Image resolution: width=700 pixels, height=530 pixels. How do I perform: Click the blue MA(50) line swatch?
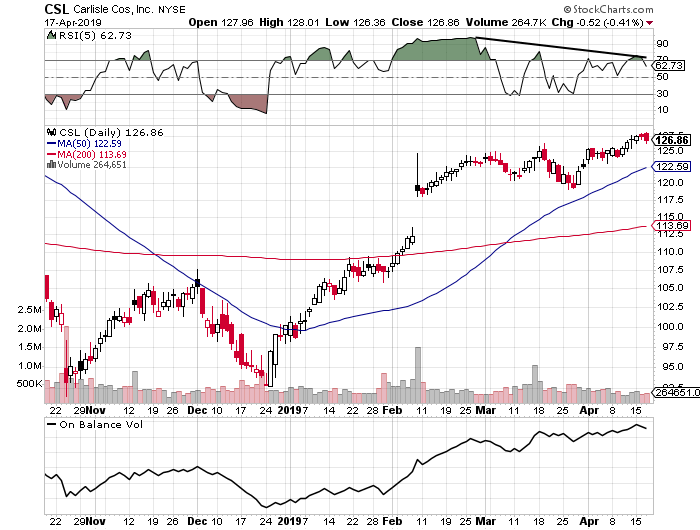coord(51,143)
